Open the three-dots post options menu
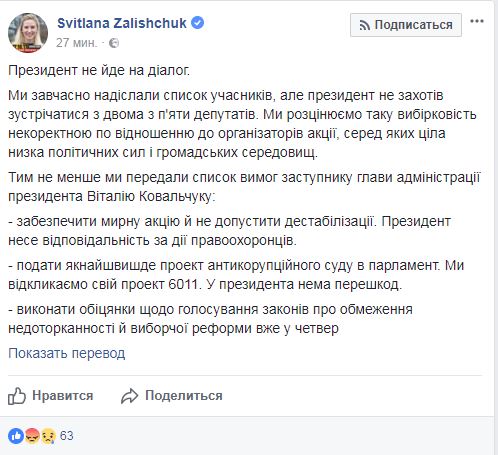This screenshot has width=498, height=455. [x=477, y=22]
